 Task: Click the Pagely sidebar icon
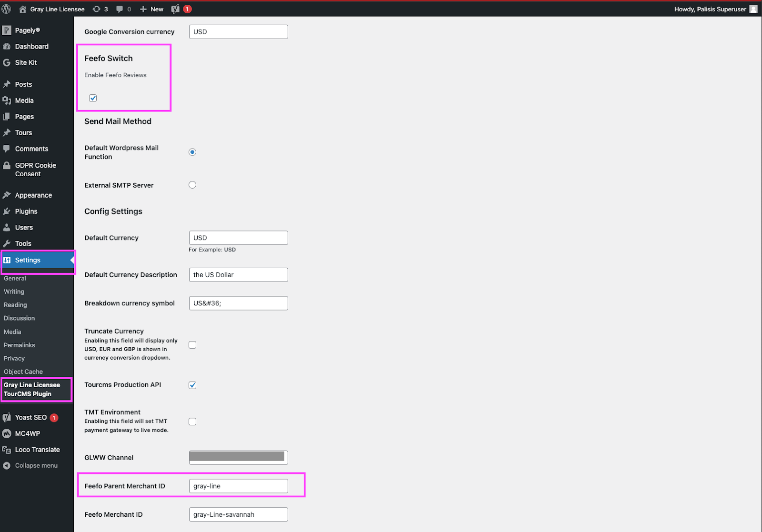coord(7,30)
